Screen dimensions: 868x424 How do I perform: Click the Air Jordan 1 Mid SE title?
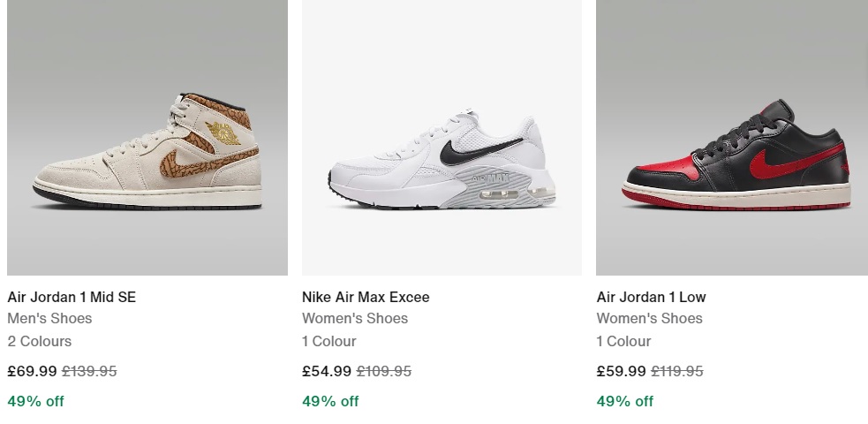[72, 297]
